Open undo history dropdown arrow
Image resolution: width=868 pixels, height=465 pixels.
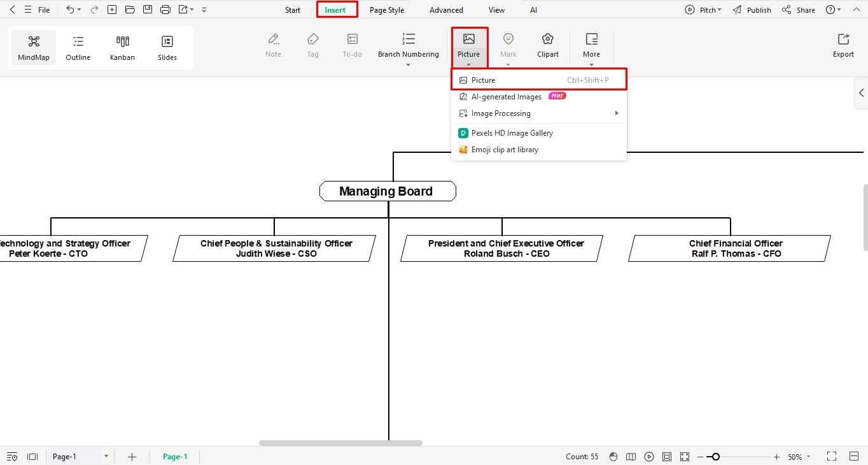(x=79, y=10)
